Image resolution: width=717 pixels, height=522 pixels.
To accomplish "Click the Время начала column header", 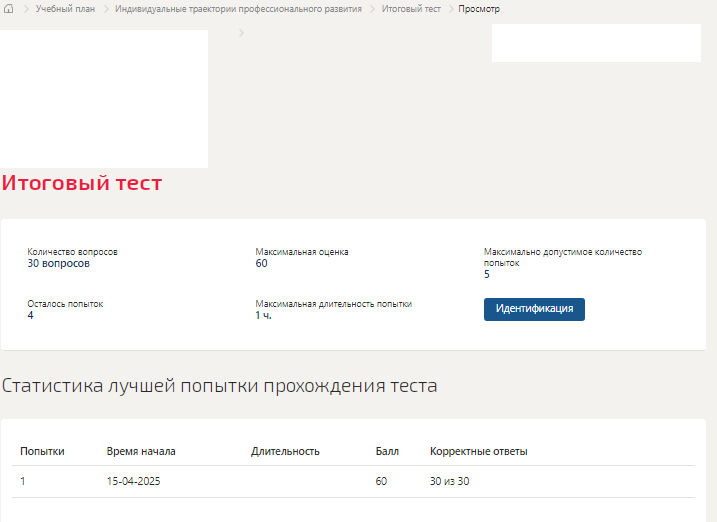I will 141,451.
